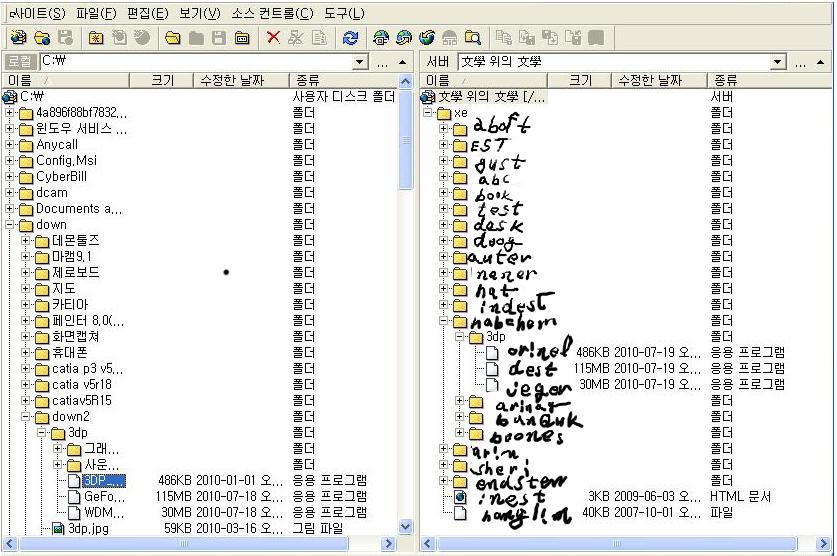Open the 파일(F) menu

tap(95, 13)
